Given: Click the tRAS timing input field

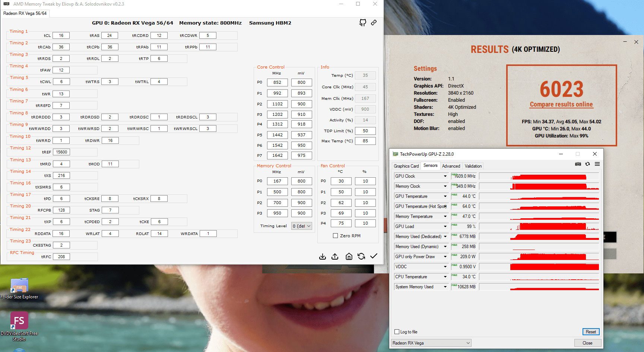Looking at the screenshot, I should (x=110, y=35).
